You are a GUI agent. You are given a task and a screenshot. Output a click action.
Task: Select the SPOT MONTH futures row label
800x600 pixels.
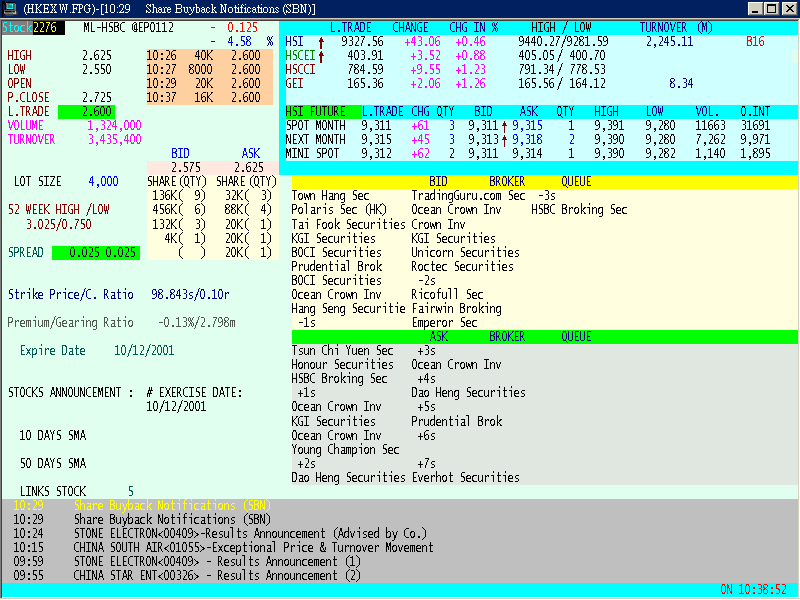(315, 126)
